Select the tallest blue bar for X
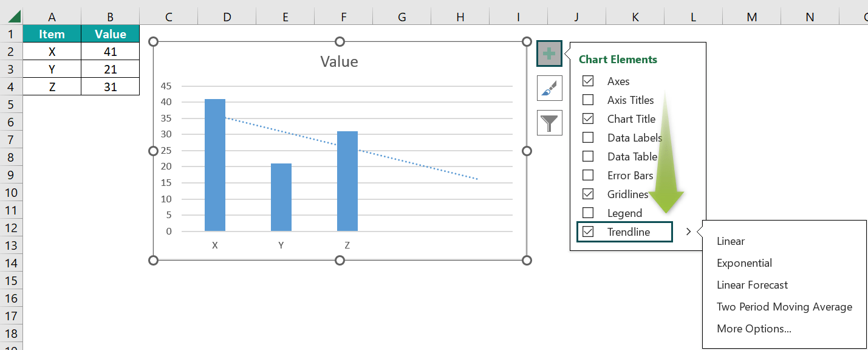This screenshot has width=868, height=350. pos(215,165)
